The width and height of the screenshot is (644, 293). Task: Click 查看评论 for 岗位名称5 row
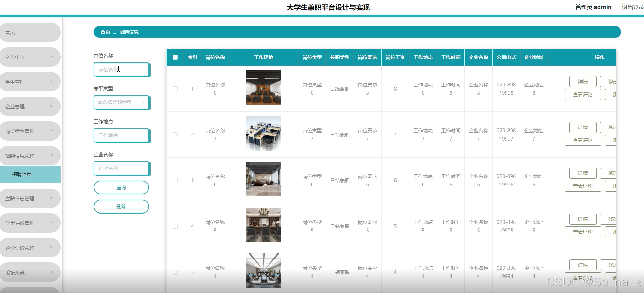click(x=583, y=232)
